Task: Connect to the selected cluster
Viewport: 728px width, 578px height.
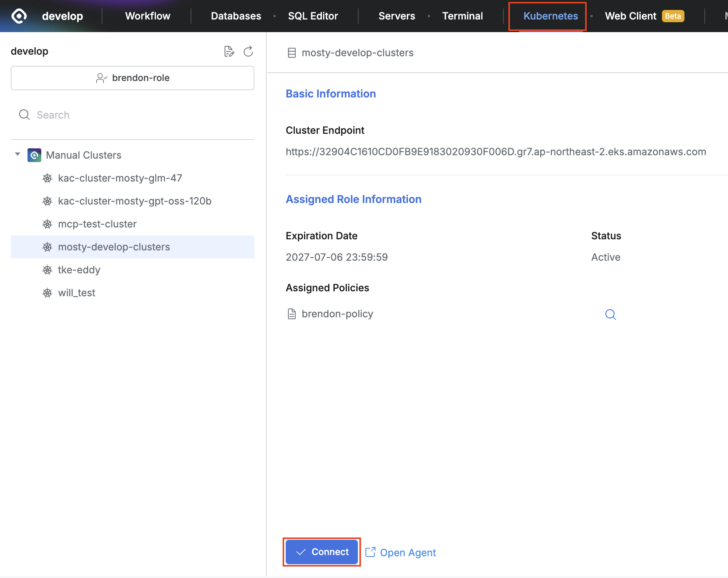Action: pos(322,552)
